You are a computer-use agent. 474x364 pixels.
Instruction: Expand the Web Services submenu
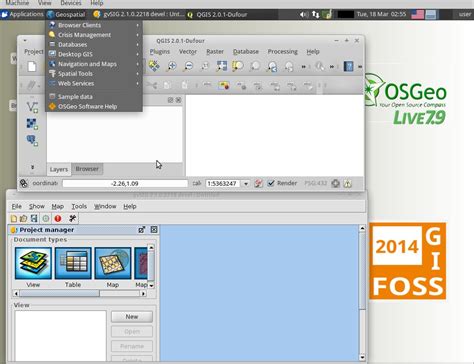94,83
